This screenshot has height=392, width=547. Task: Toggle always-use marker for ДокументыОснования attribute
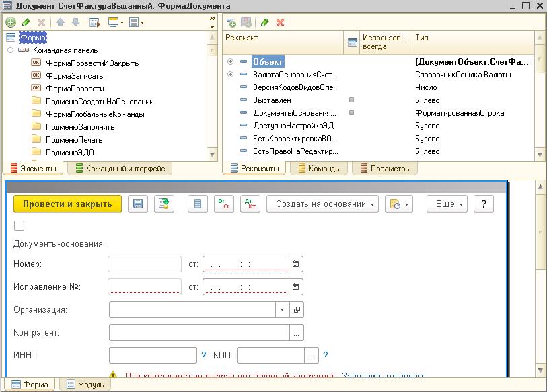pyautogui.click(x=351, y=113)
